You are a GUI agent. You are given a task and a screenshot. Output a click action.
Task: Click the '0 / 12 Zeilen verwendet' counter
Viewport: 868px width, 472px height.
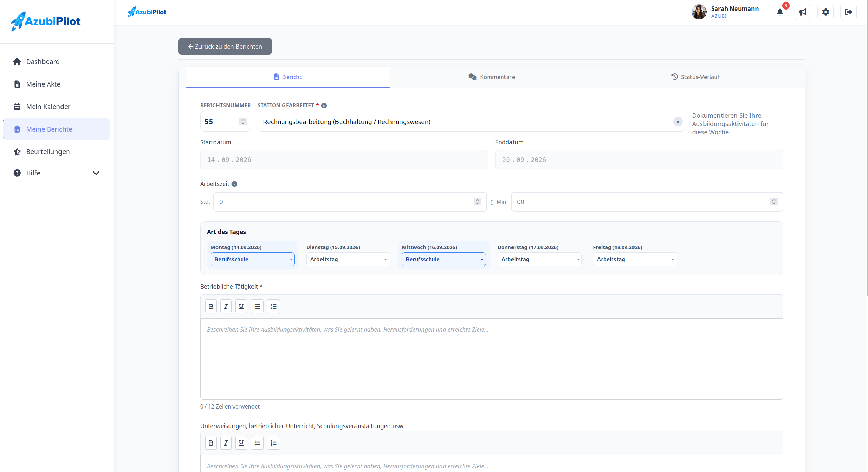[230, 406]
